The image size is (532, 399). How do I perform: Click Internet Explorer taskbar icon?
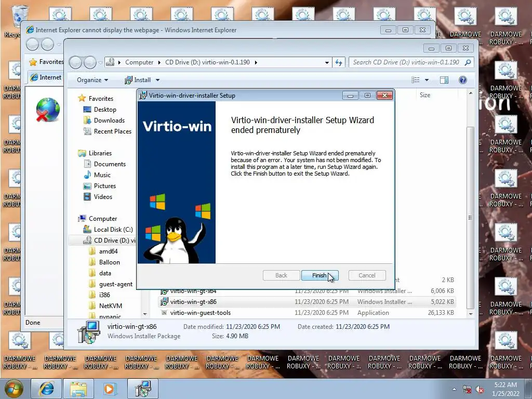coord(47,389)
